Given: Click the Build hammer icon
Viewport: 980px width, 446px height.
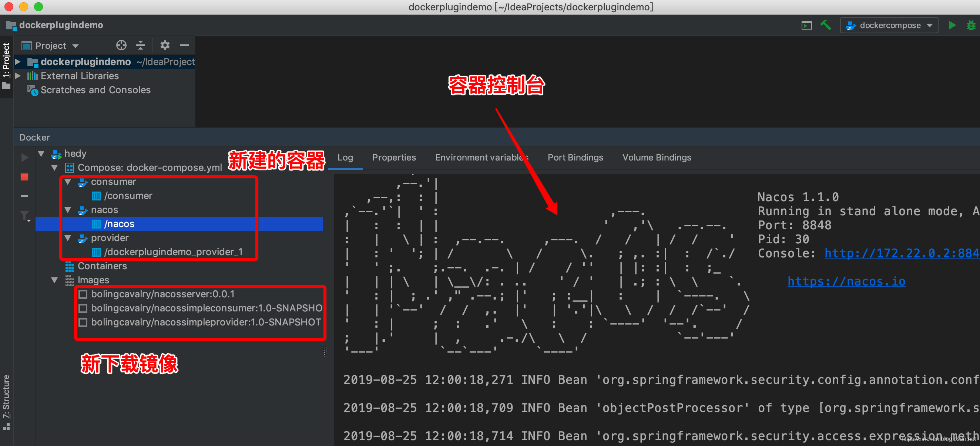Looking at the screenshot, I should point(826,26).
